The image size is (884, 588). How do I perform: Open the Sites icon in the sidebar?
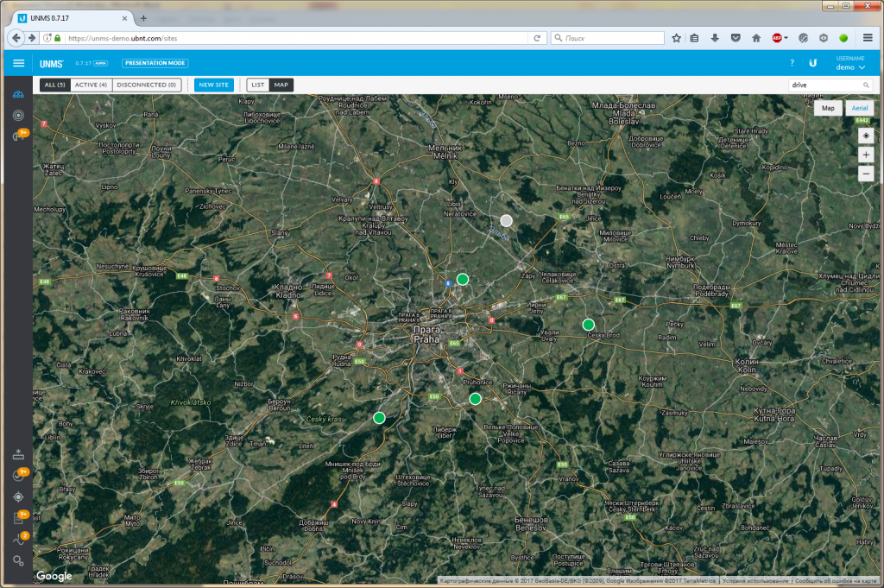(18, 93)
